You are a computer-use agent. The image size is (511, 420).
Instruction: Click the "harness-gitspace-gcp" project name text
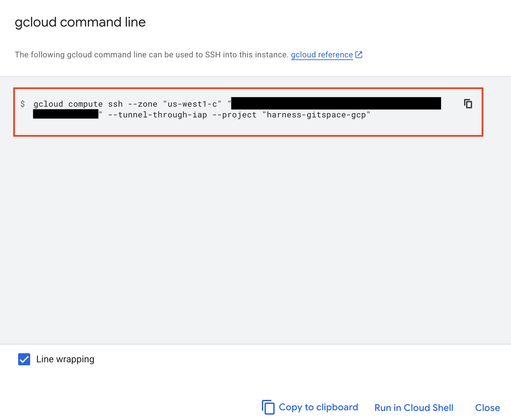pos(317,115)
